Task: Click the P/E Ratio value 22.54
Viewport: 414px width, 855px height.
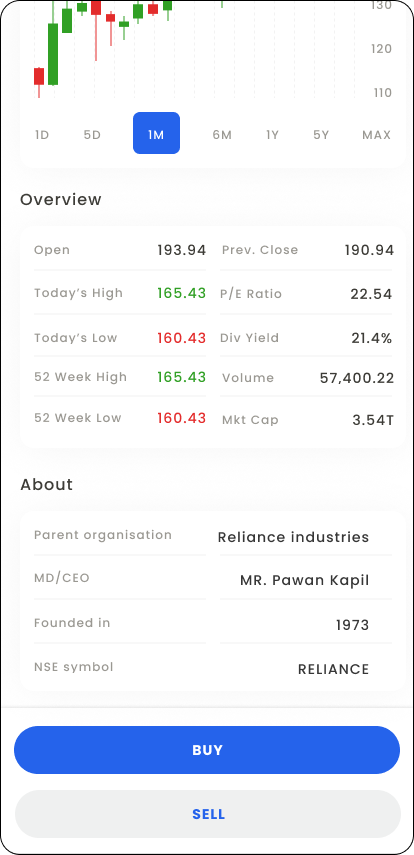Action: click(x=371, y=294)
